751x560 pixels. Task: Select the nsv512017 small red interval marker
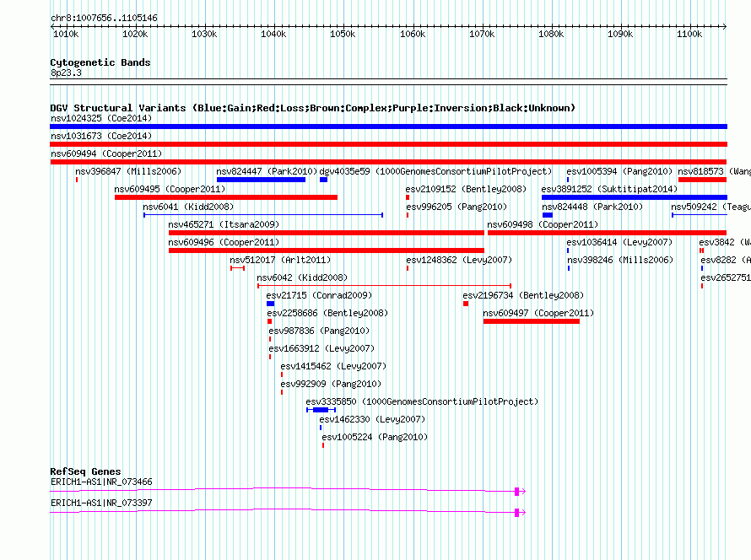238,268
